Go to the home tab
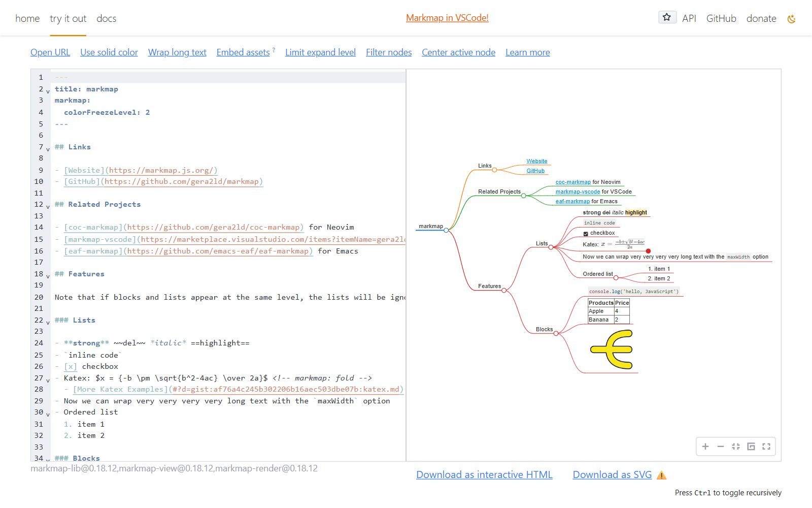The height and width of the screenshot is (508, 812). click(x=27, y=18)
